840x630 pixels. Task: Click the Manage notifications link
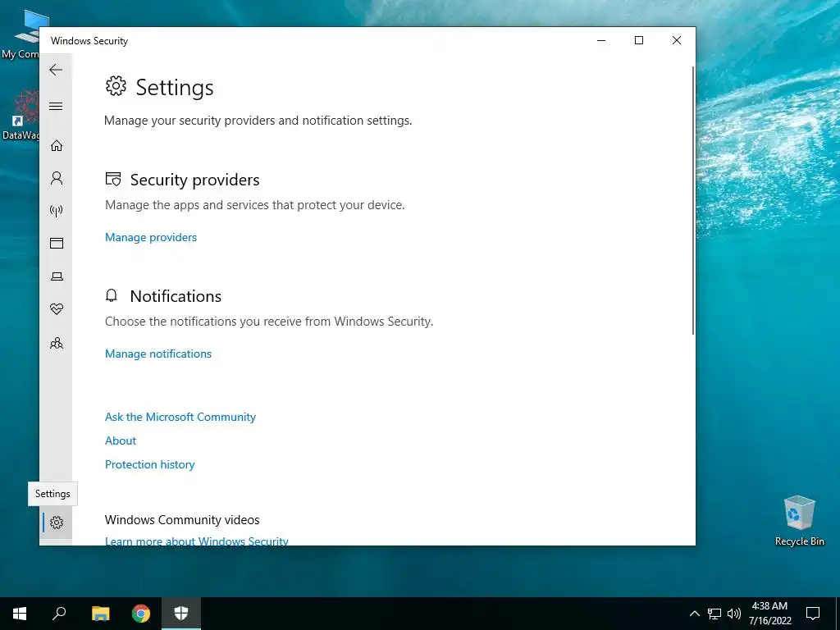coord(158,354)
